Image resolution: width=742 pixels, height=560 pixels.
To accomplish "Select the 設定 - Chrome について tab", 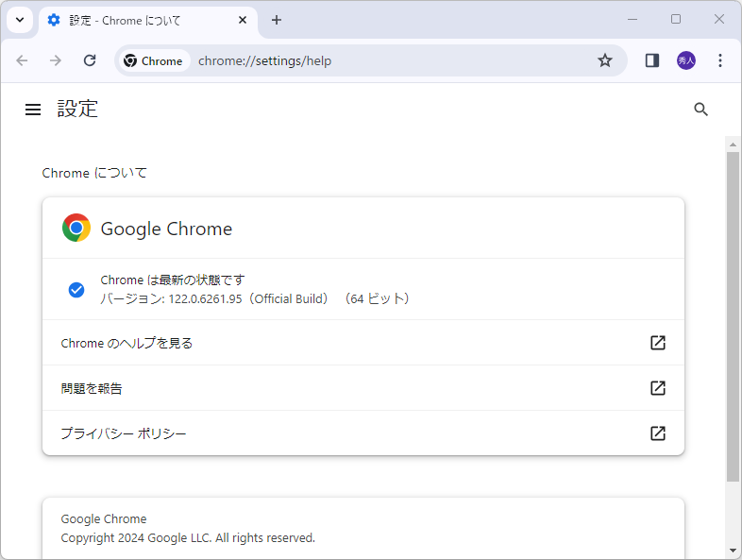I will 148,21.
